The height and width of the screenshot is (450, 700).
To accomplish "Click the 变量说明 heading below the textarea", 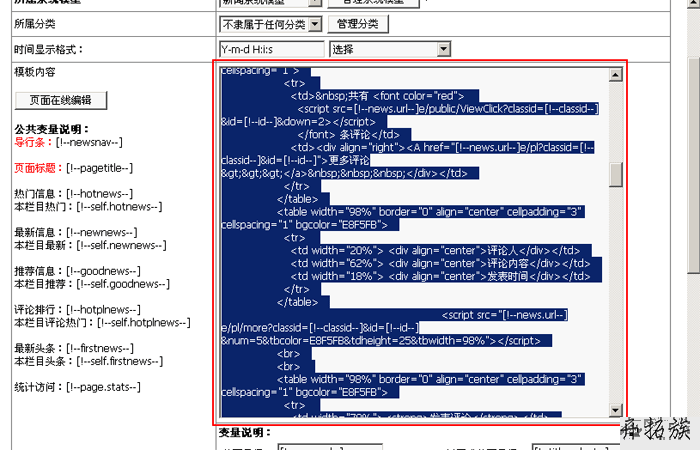I will [x=245, y=433].
